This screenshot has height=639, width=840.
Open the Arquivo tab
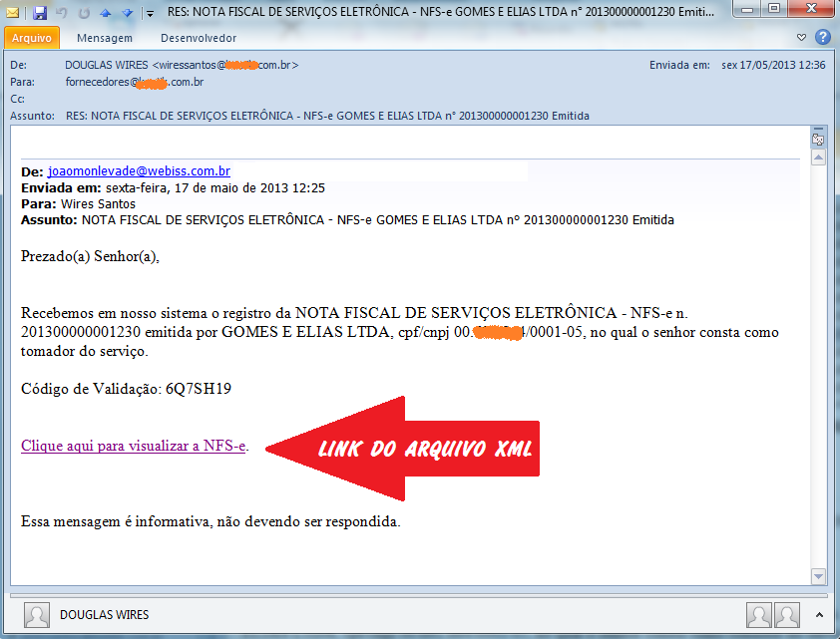(32, 38)
